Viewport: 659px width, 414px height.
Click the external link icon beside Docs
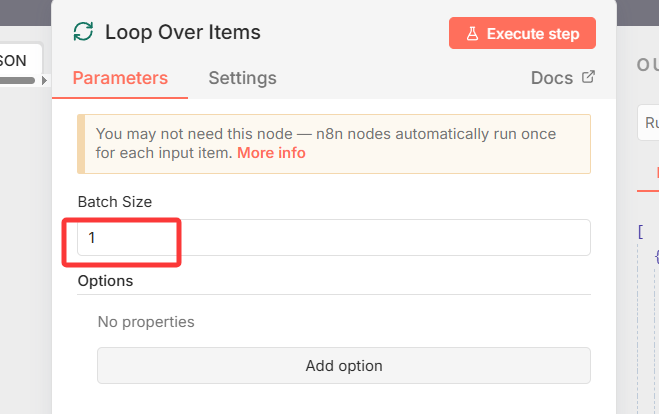588,77
